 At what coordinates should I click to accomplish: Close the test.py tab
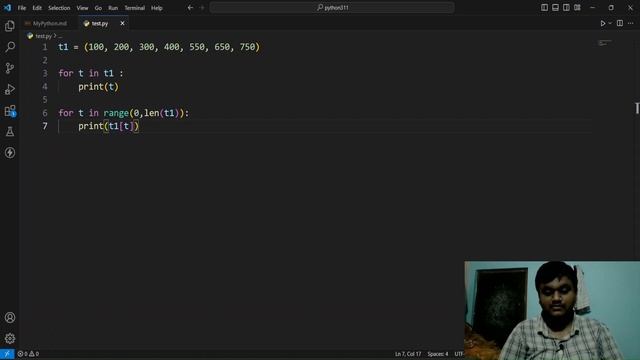(122, 24)
